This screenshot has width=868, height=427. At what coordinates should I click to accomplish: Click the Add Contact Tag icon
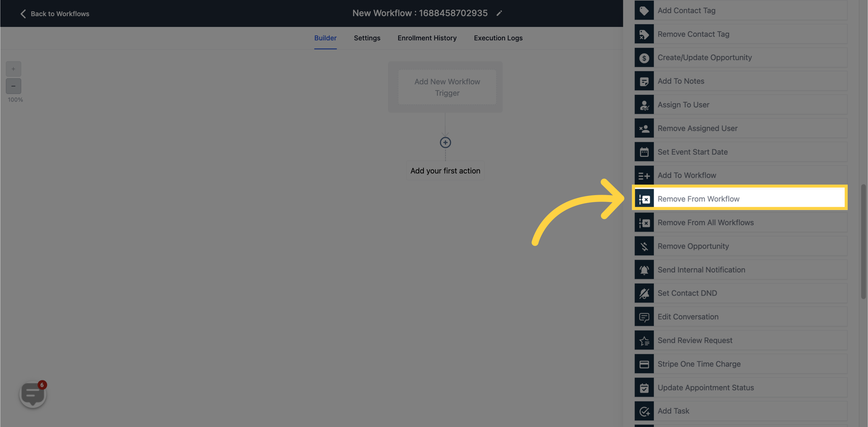click(x=644, y=10)
